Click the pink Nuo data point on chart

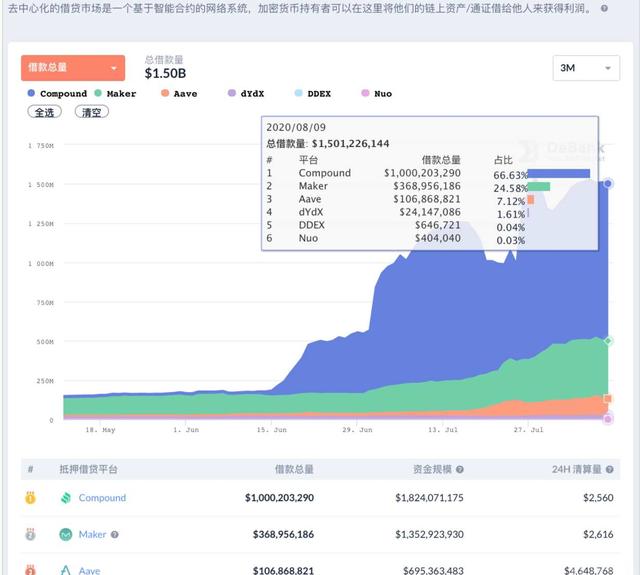(608, 419)
